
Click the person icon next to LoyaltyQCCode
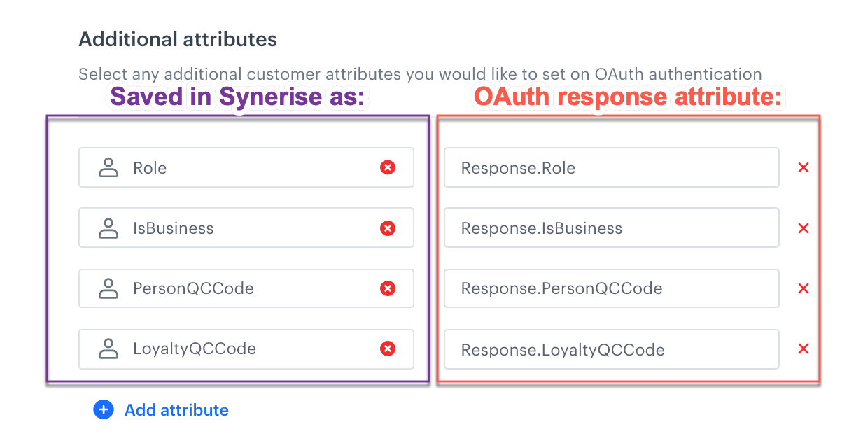point(108,349)
